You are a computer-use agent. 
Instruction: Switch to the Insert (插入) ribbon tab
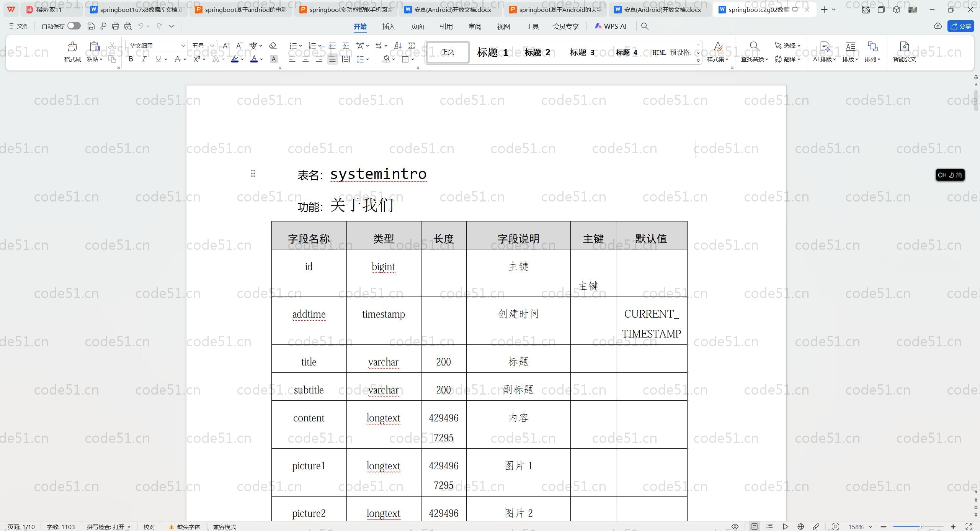tap(388, 26)
